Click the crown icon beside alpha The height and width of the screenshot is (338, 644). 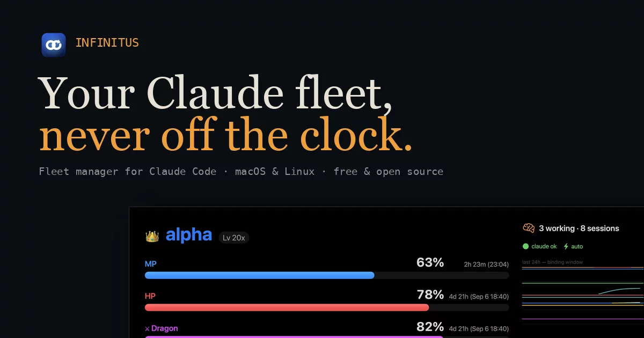[152, 236]
